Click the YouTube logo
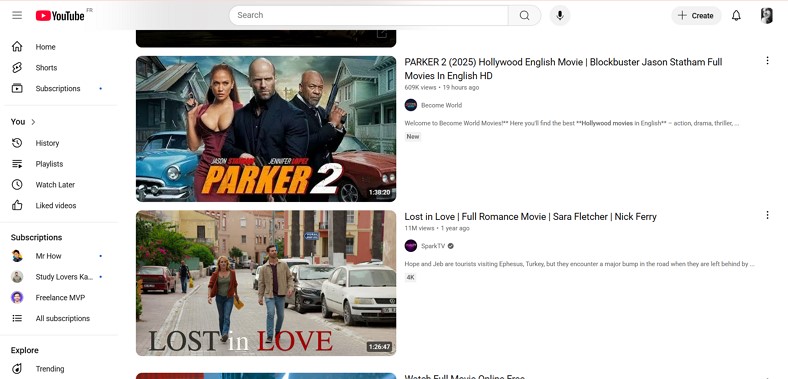Viewport: 788px width, 379px height. coord(60,16)
